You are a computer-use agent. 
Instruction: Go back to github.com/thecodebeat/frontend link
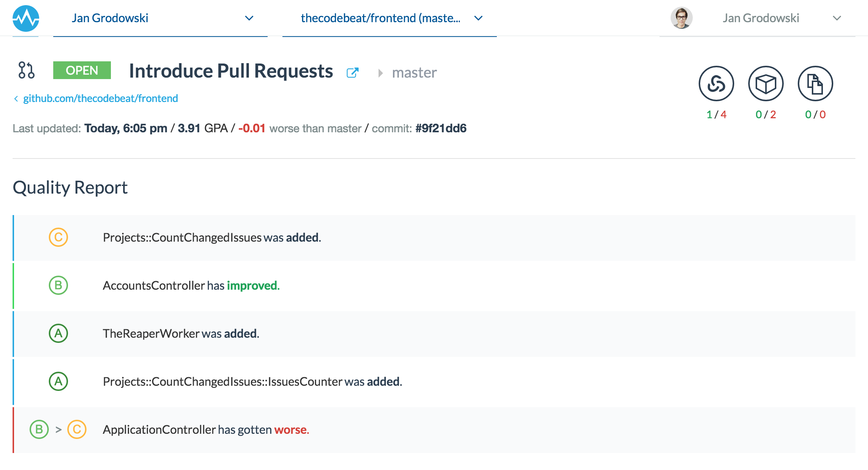click(x=100, y=98)
